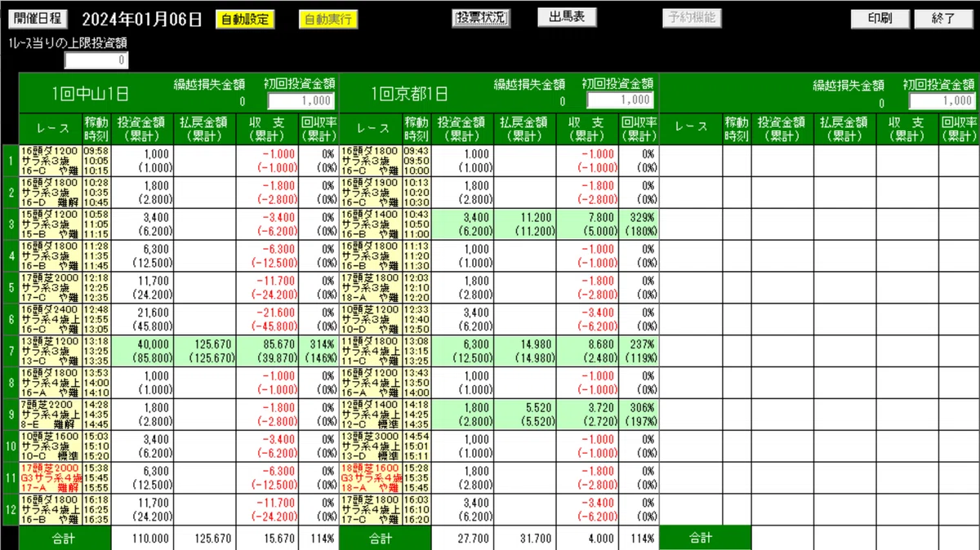Screen dimensions: 980x550
Task: Select 中山 race 11 red G3 cell 17頭芝2000
Action: coord(50,477)
